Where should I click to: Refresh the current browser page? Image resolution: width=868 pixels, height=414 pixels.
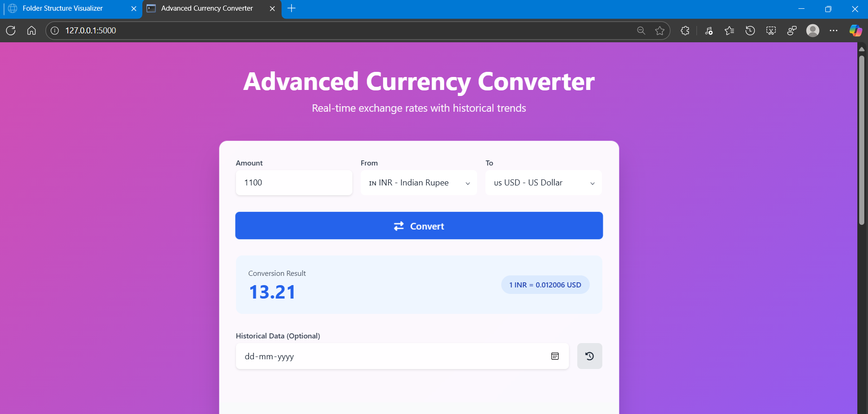pyautogui.click(x=11, y=31)
